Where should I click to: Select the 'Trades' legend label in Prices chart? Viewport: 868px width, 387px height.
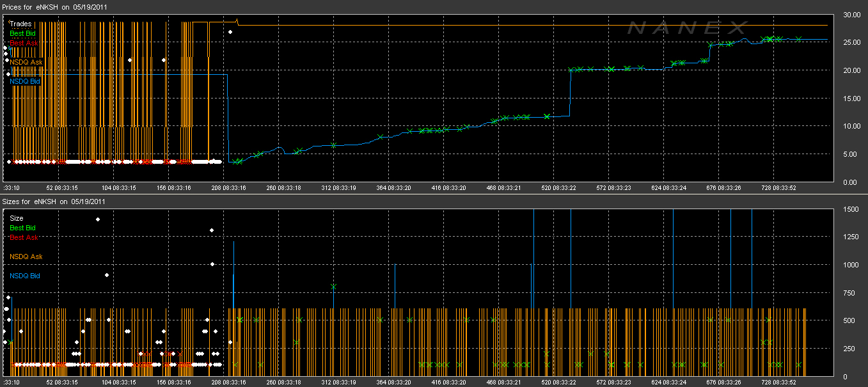click(x=20, y=24)
